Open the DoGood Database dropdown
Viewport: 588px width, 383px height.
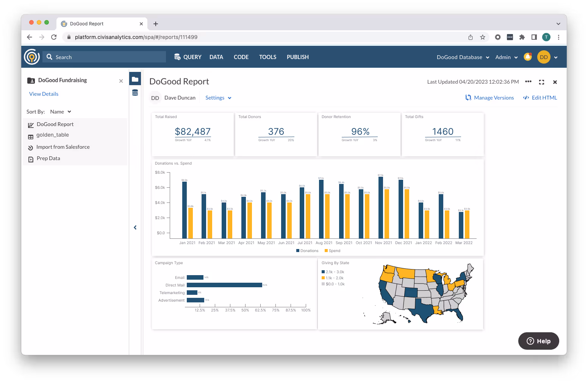tap(463, 57)
